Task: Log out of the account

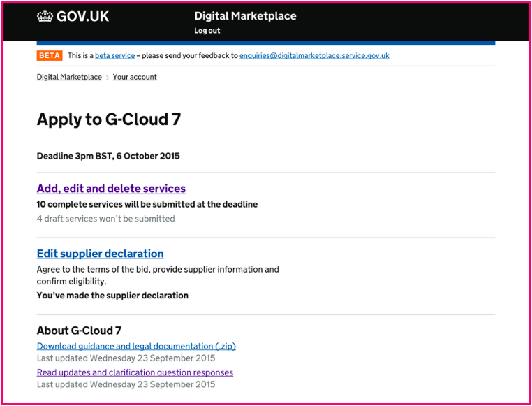Action: (x=207, y=31)
